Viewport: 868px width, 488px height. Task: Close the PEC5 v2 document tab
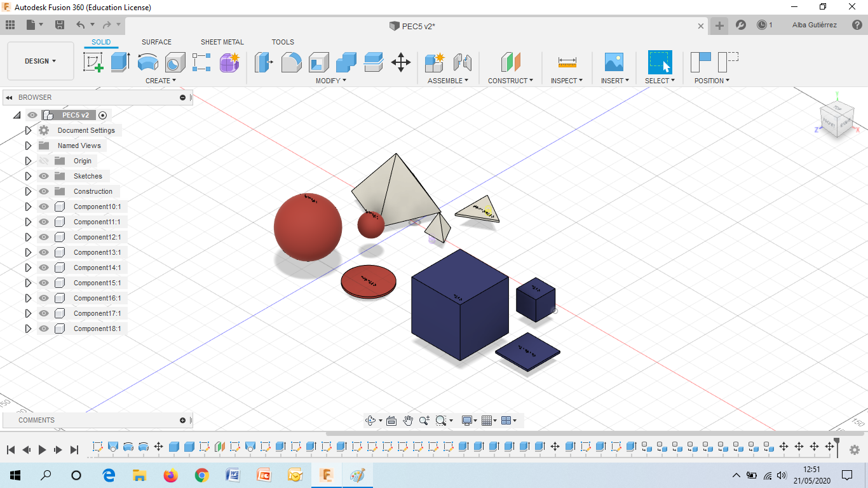click(x=701, y=26)
